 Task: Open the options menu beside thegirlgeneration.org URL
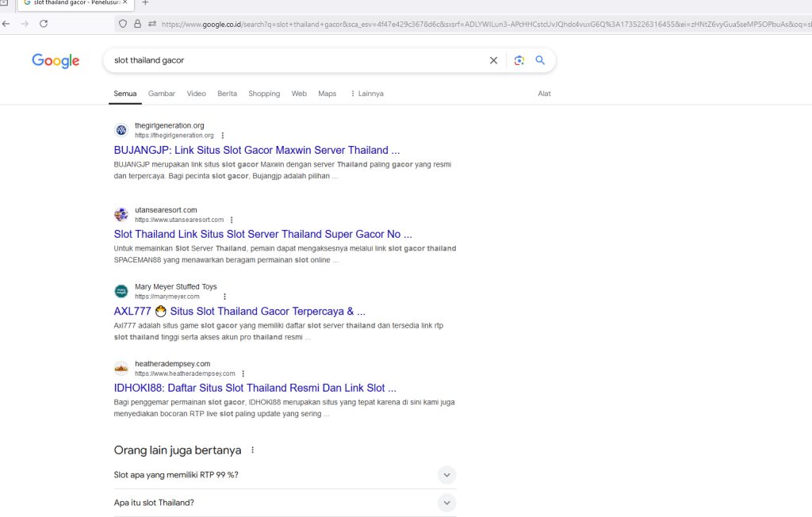click(x=223, y=136)
